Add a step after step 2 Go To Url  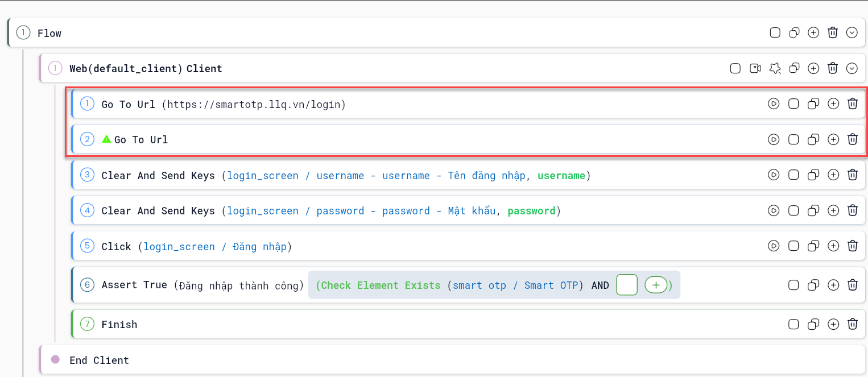[x=833, y=139]
